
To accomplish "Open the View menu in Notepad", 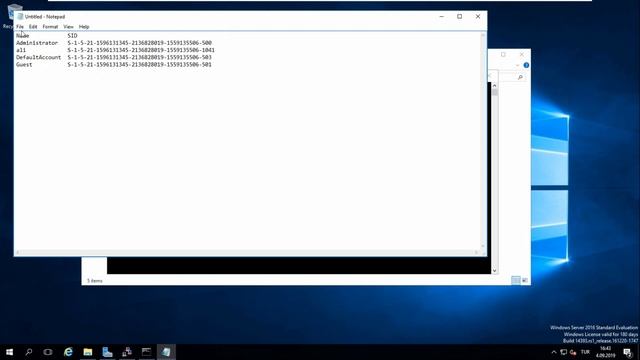I will pyautogui.click(x=68, y=27).
